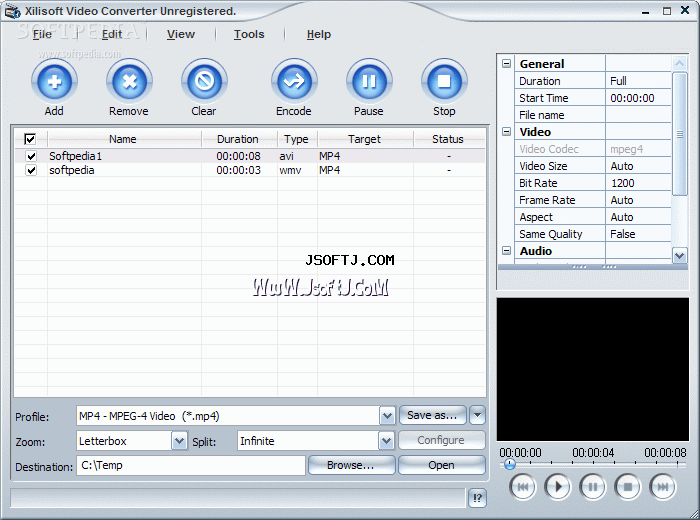Click the Save as... button
Screen dimensions: 700x520
point(432,415)
